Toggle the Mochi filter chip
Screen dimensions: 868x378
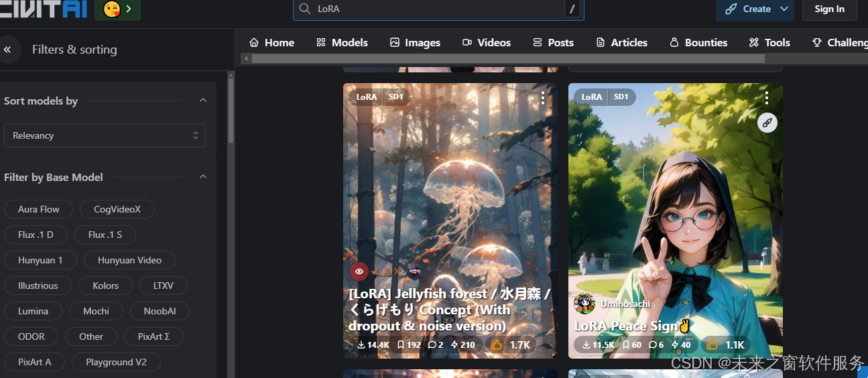[x=96, y=311]
